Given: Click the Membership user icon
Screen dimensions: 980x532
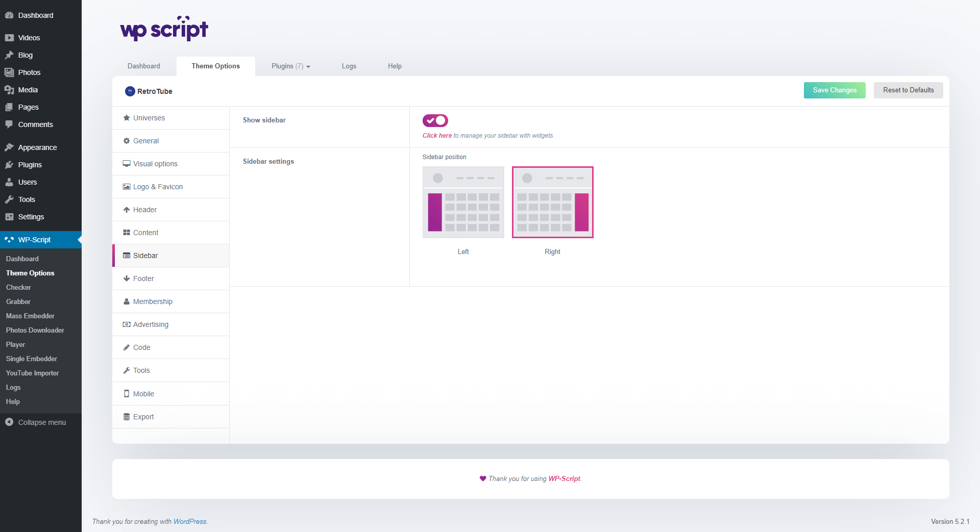Looking at the screenshot, I should 127,301.
